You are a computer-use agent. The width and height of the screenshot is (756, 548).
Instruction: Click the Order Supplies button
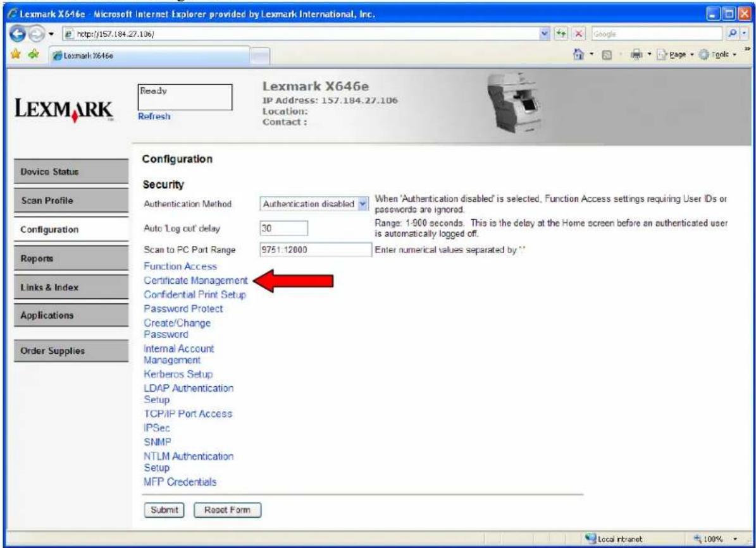click(71, 351)
